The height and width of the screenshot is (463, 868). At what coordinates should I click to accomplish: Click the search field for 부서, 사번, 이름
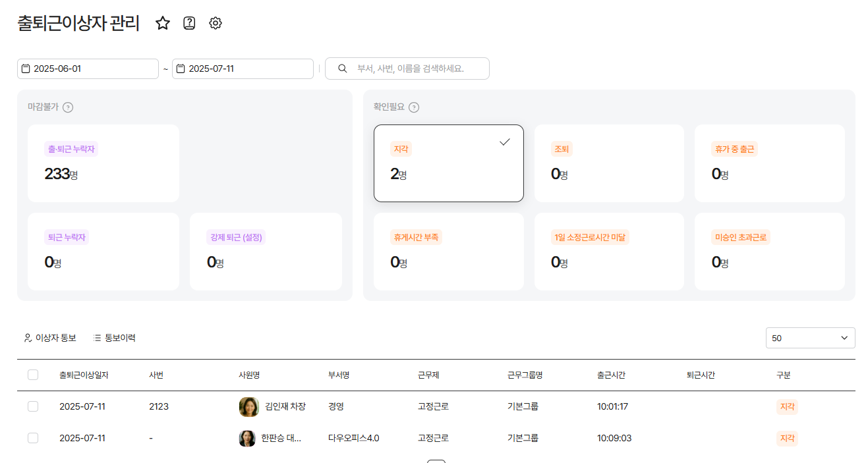[415, 68]
